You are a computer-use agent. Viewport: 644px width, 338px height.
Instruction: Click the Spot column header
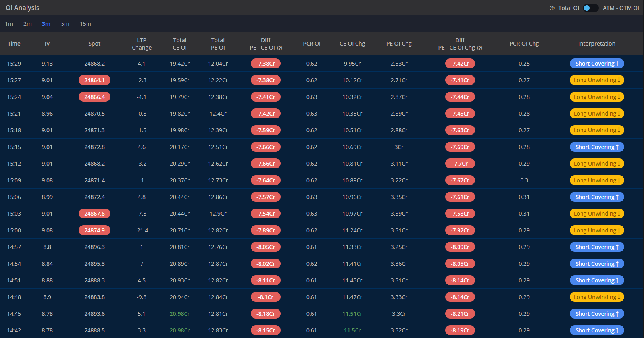(x=94, y=44)
